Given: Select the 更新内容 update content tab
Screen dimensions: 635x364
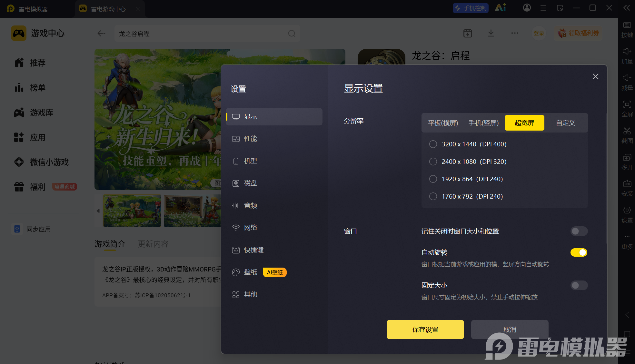Looking at the screenshot, I should click(153, 244).
